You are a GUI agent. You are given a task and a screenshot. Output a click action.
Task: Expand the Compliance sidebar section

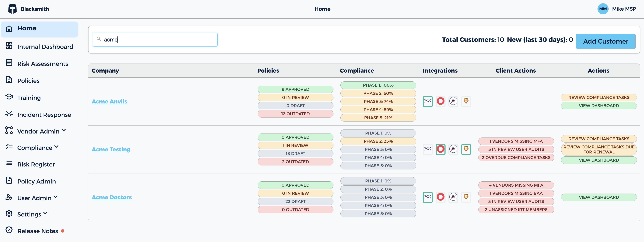pyautogui.click(x=57, y=147)
